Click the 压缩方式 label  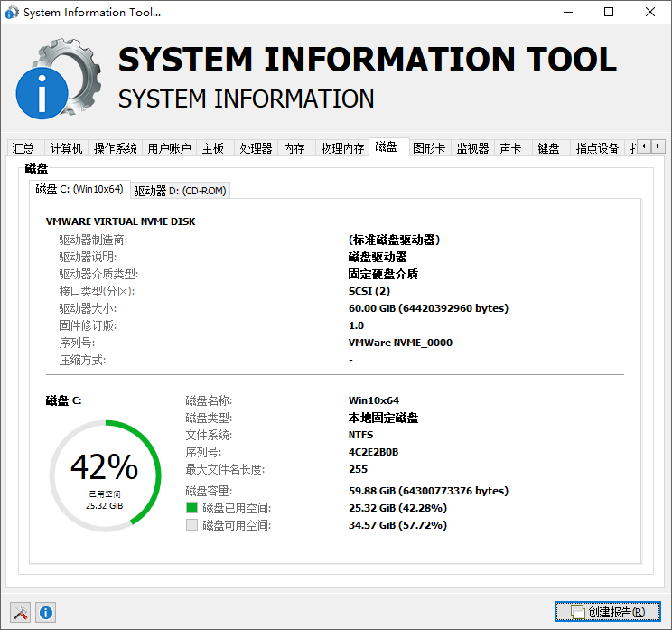[x=82, y=360]
